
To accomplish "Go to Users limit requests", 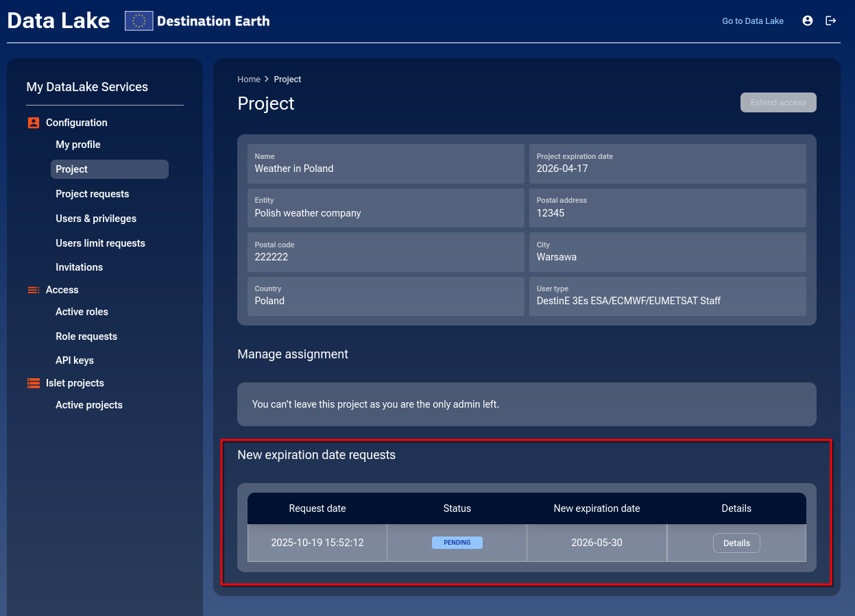I will pyautogui.click(x=100, y=243).
